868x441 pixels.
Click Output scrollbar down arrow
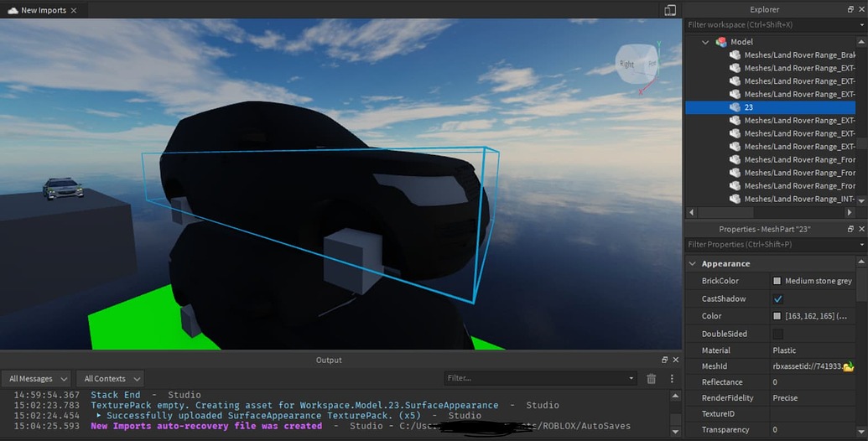[x=675, y=432]
